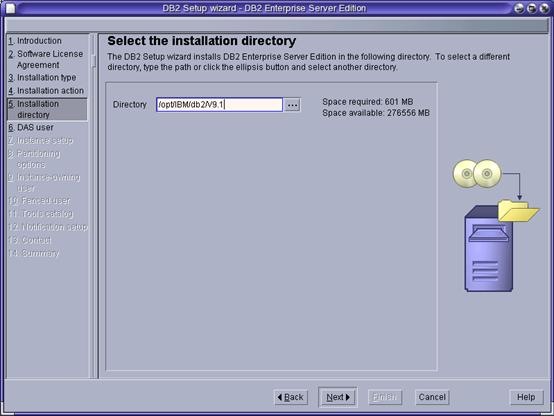Click the CD discs illustration icon
Screen dimensions: 554x416
(477, 173)
